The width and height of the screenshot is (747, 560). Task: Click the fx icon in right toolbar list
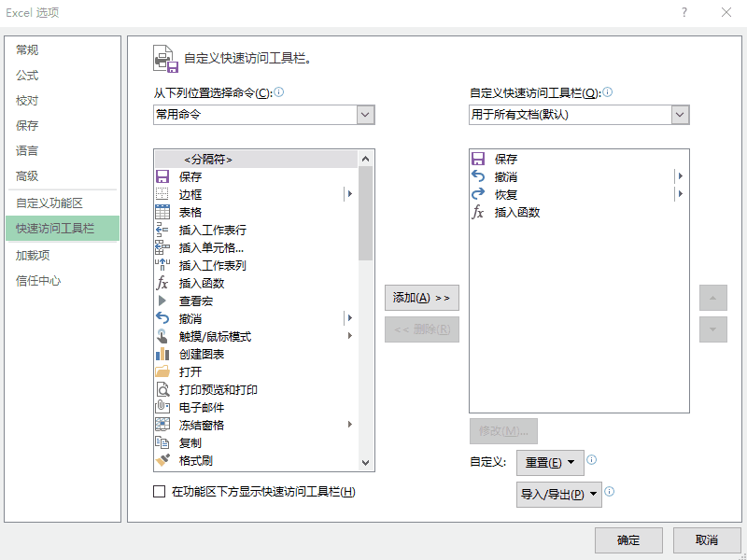(478, 212)
